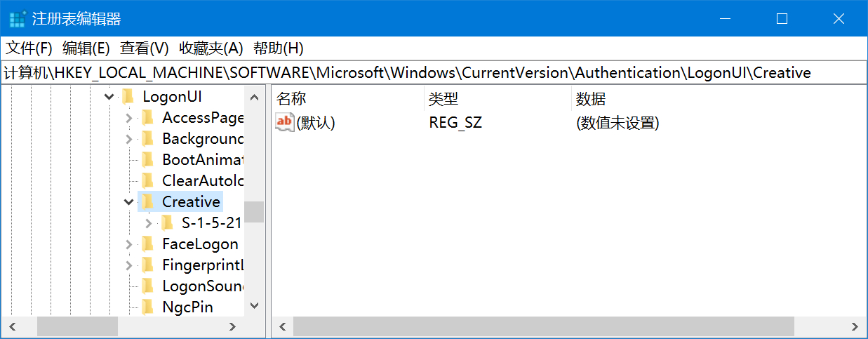Click tree pane vertical scroll down arrow
Image resolution: width=868 pixels, height=339 pixels.
coord(254,306)
